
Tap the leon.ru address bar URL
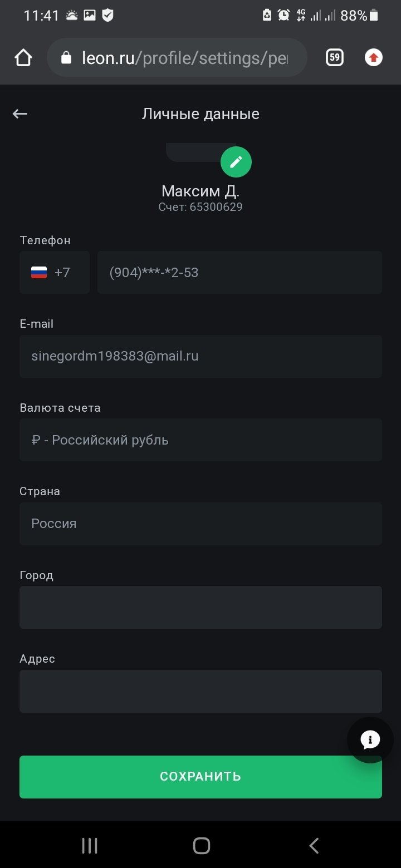click(x=184, y=58)
